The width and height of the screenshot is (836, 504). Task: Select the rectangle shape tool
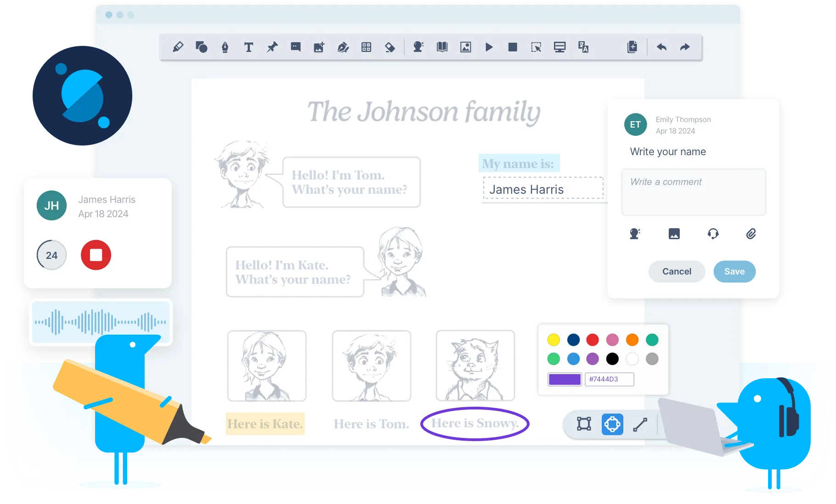[584, 424]
